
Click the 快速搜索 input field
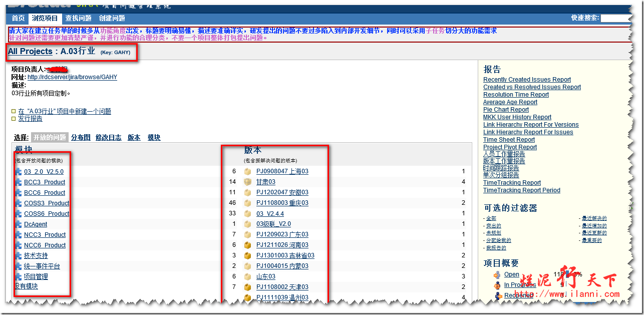click(x=615, y=19)
